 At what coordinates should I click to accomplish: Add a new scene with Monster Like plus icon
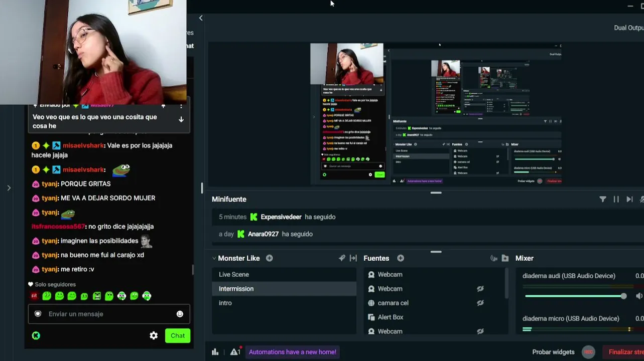(x=270, y=258)
